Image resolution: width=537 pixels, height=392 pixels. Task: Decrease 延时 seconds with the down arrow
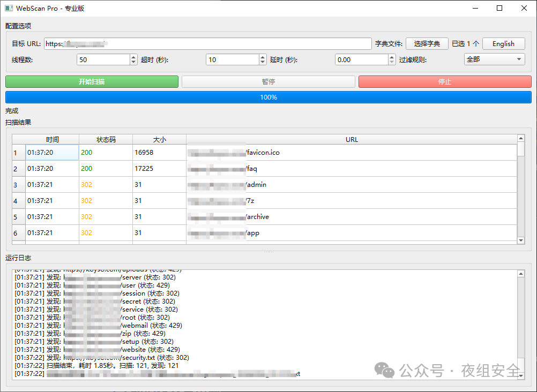pos(392,62)
